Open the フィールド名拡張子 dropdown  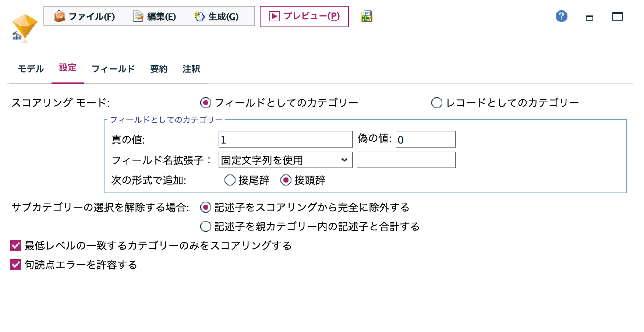click(x=285, y=160)
